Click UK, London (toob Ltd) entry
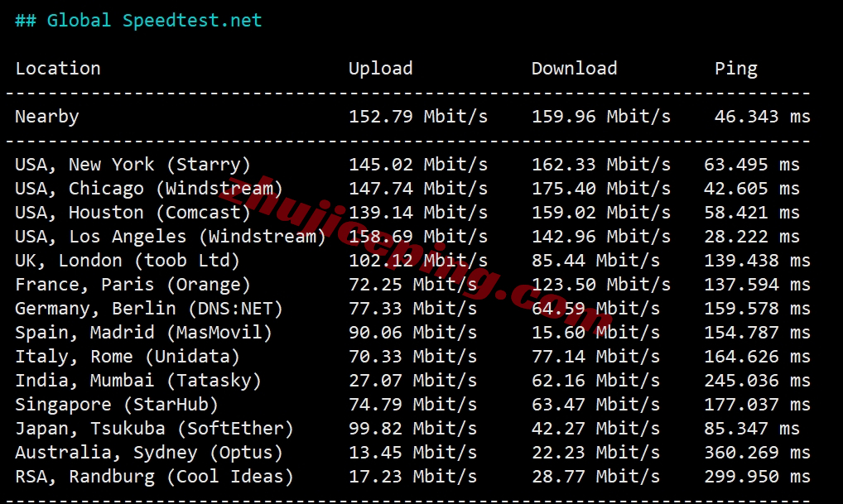Image resolution: width=843 pixels, height=504 pixels. click(128, 261)
